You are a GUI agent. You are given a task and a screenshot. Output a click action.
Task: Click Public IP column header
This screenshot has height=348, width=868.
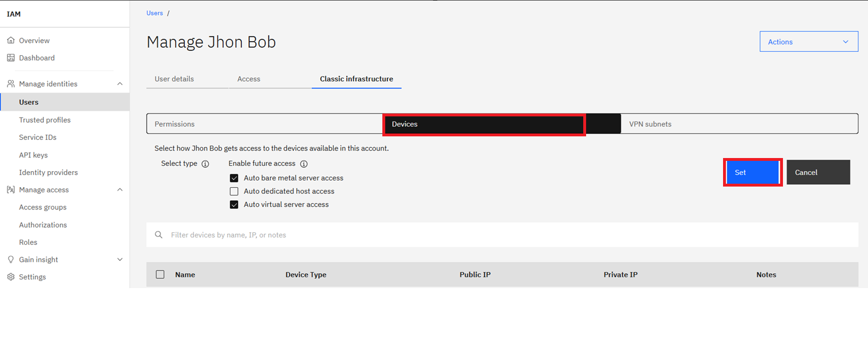click(x=475, y=274)
